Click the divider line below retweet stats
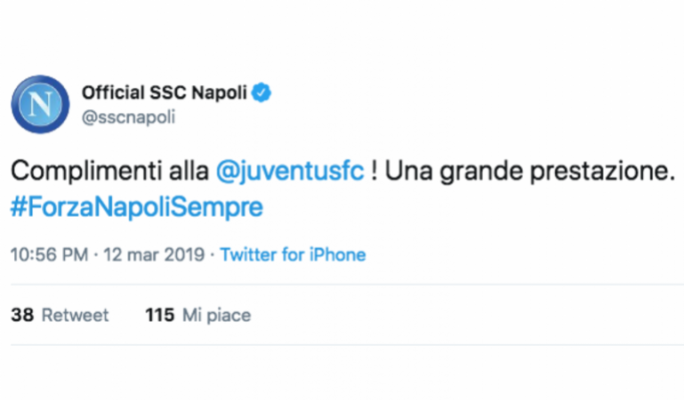The image size is (684, 400). pyautogui.click(x=347, y=345)
